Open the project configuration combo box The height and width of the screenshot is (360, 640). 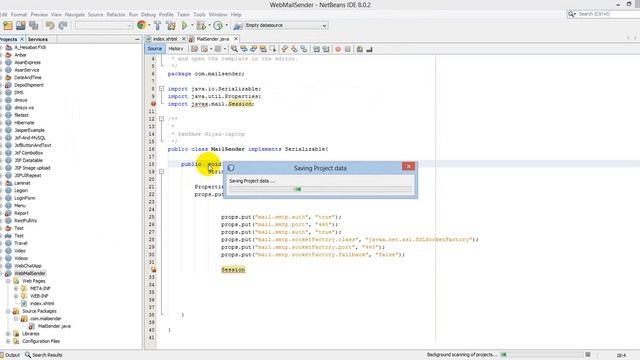104,25
